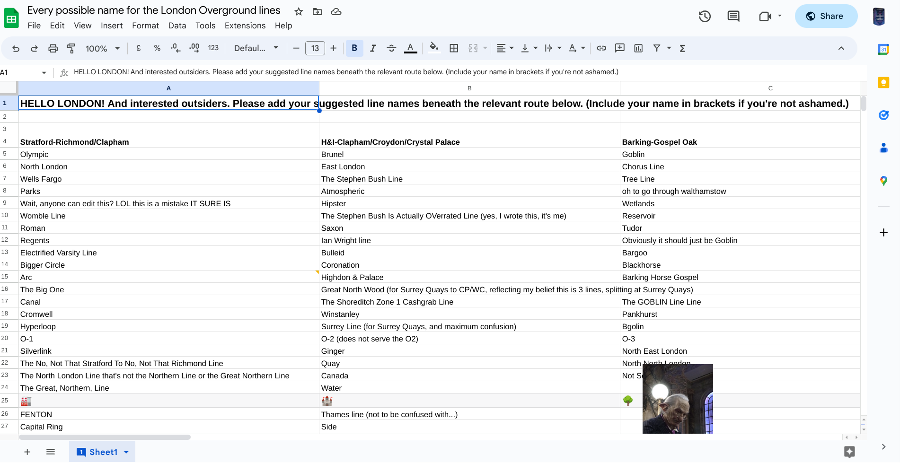Open the zoom level dropdown
The image size is (900, 463).
pyautogui.click(x=103, y=49)
